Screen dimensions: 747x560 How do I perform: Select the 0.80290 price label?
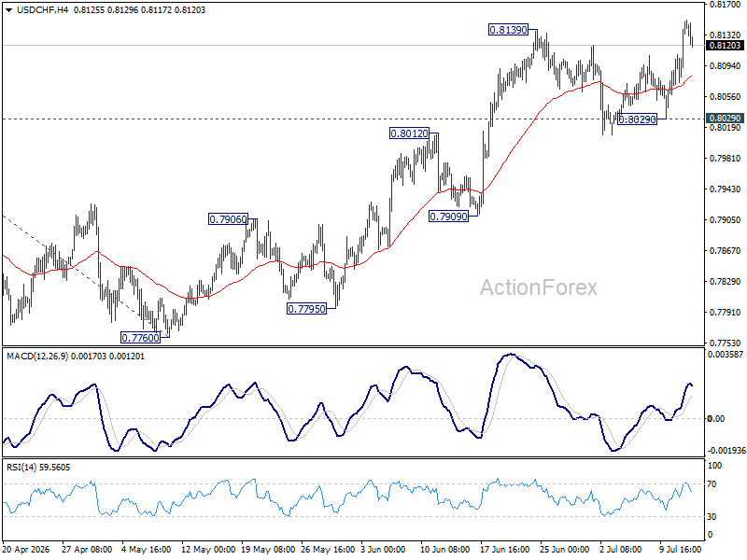pos(637,119)
